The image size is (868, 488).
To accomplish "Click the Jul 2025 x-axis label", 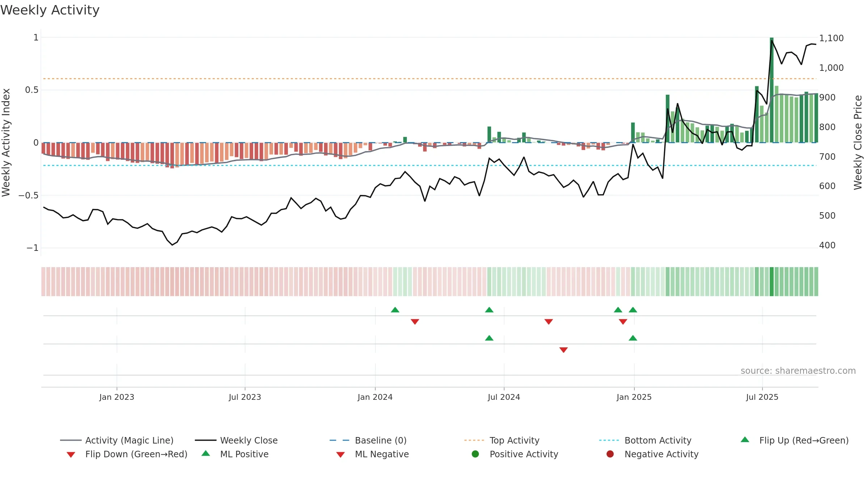I will click(x=762, y=397).
